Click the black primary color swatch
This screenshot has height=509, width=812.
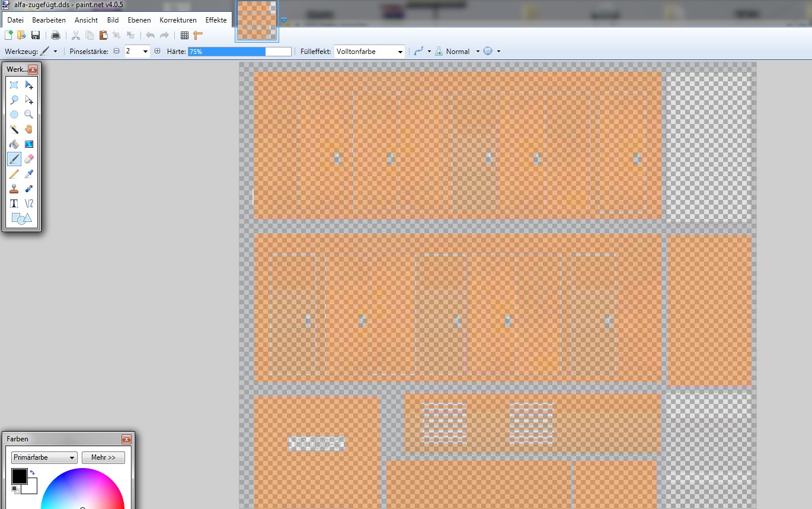click(x=19, y=476)
